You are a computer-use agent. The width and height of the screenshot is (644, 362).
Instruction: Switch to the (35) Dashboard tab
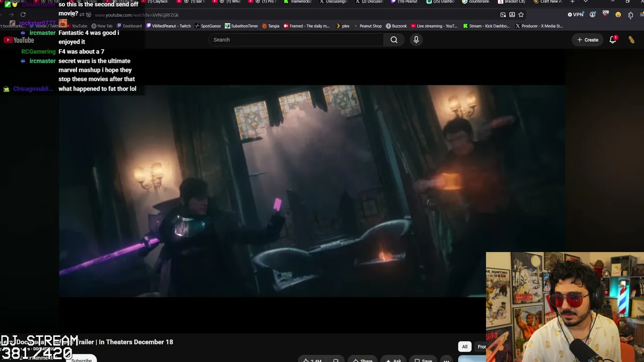pyautogui.click(x=440, y=2)
